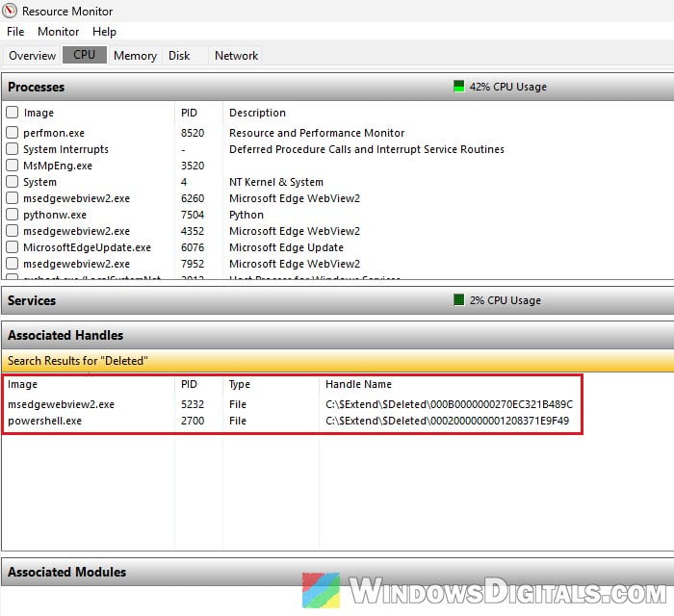Screen dimensions: 674x616
Task: Click the 'Search Results for "Deleted"' bar
Action: tap(337, 361)
